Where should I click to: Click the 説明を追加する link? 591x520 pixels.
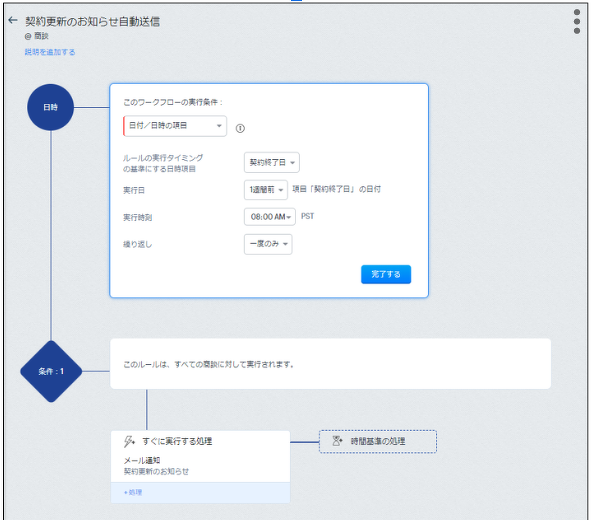coord(50,52)
